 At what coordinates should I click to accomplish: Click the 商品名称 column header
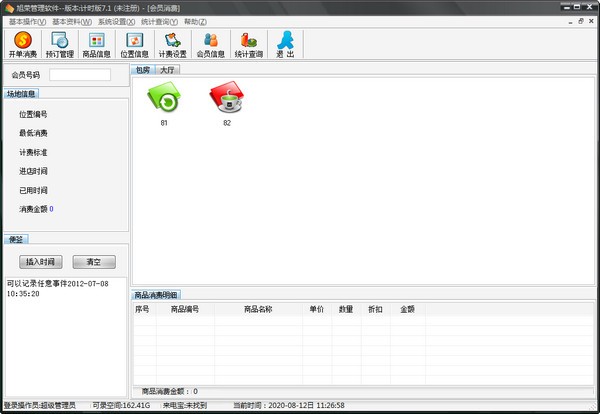258,309
